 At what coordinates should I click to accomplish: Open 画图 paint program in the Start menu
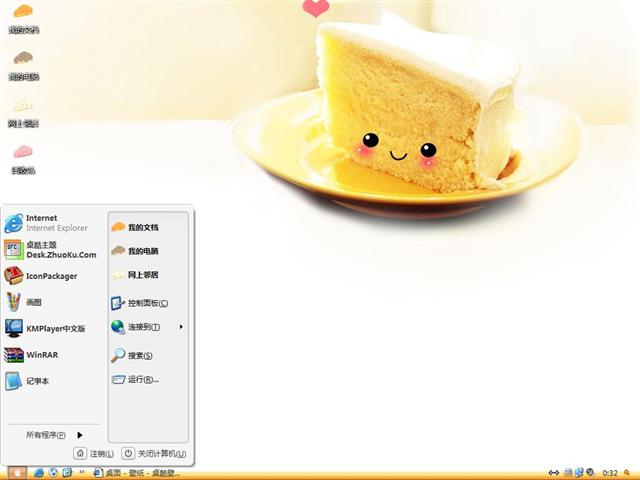click(51, 302)
